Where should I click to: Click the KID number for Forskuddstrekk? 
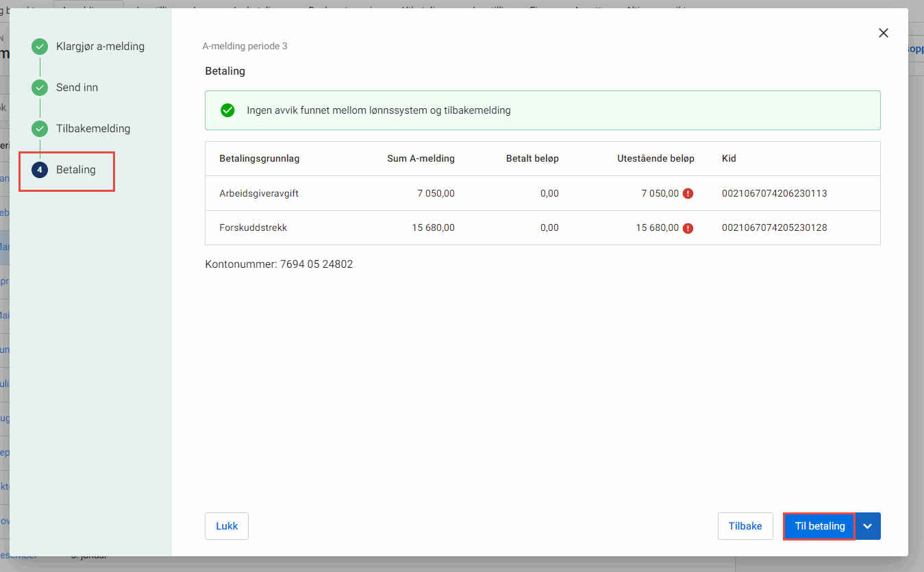774,228
